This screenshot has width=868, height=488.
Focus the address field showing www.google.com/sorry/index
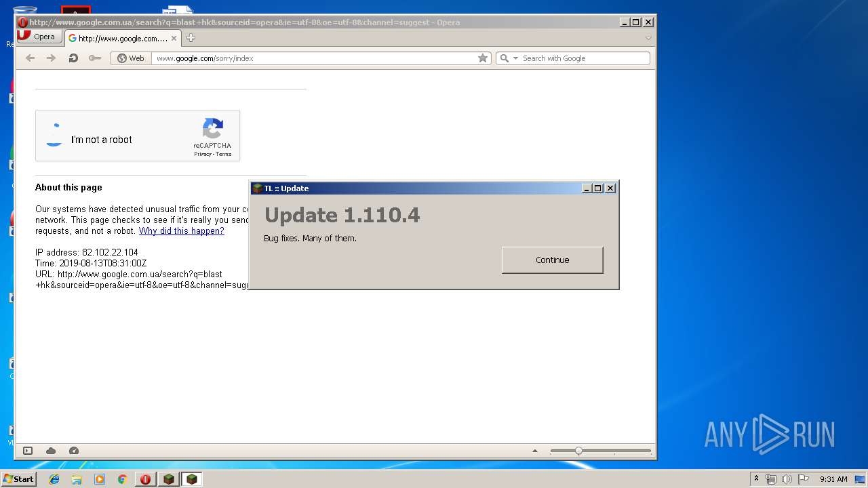pos(313,58)
